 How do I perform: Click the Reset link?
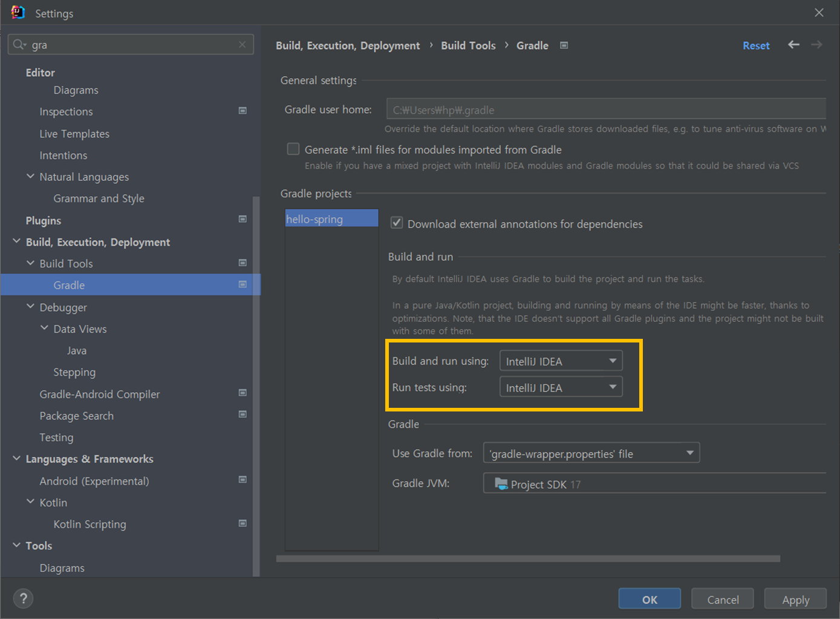(x=756, y=45)
